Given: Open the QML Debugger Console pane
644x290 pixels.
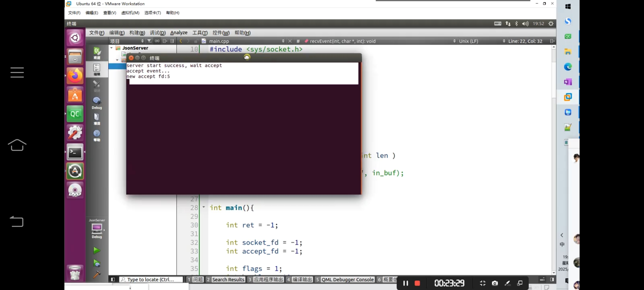Looking at the screenshot, I should 347,280.
